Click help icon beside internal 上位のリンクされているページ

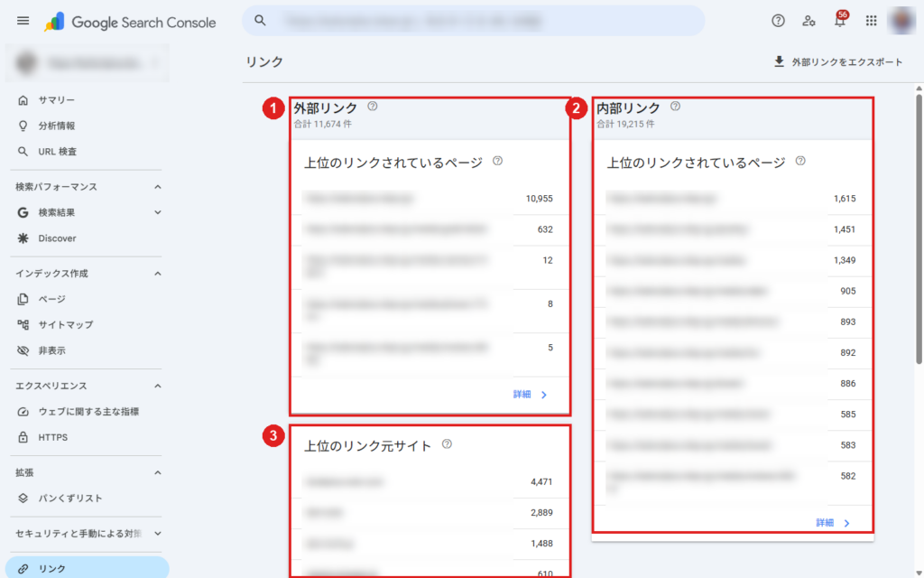800,161
